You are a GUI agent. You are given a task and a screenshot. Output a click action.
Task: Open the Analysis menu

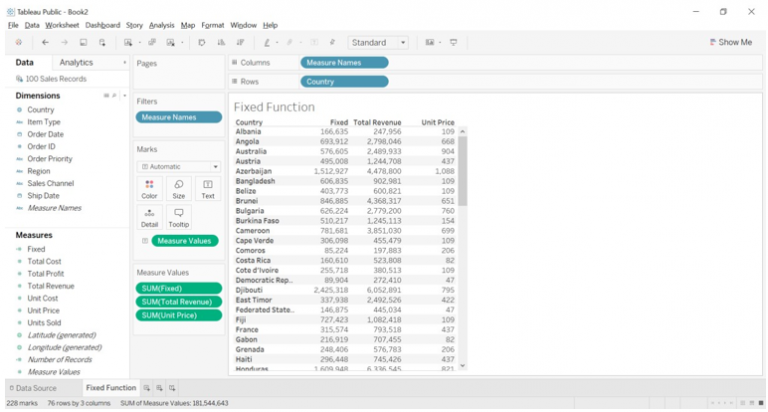click(x=161, y=24)
